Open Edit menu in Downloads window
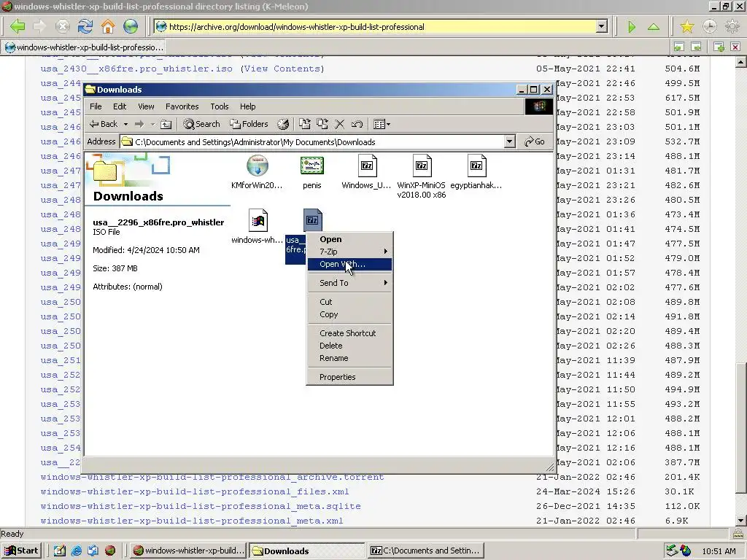Screen dimensions: 747x560 pyautogui.click(x=120, y=106)
